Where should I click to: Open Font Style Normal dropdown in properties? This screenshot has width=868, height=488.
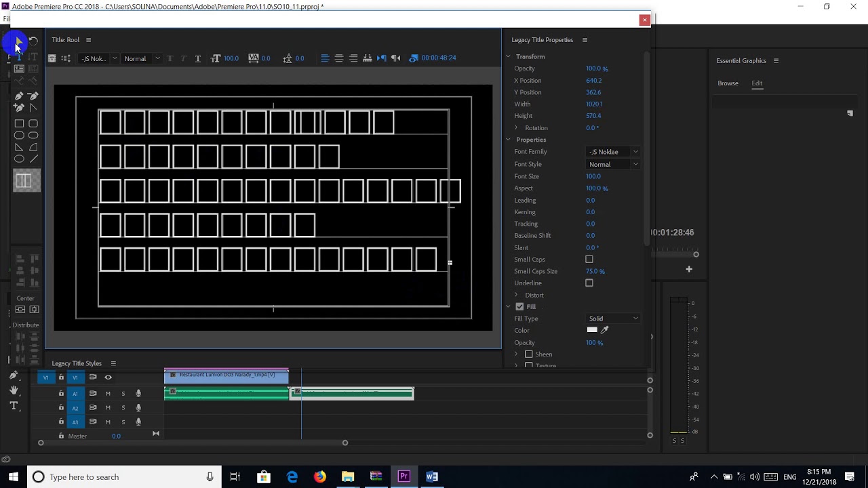pyautogui.click(x=613, y=164)
